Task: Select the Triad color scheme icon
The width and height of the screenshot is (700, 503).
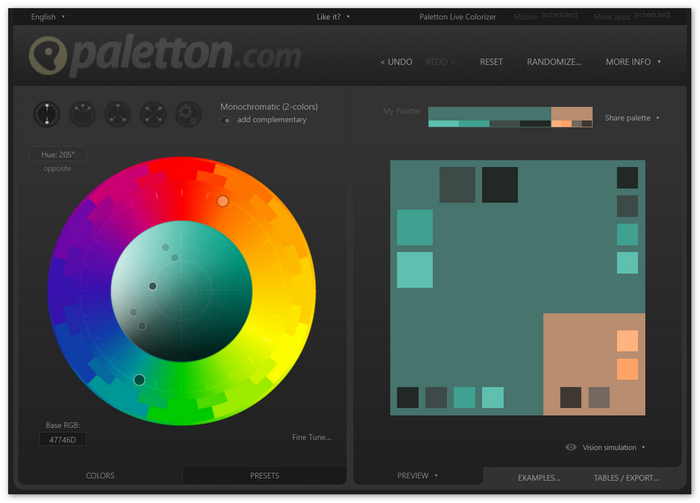Action: click(x=118, y=114)
